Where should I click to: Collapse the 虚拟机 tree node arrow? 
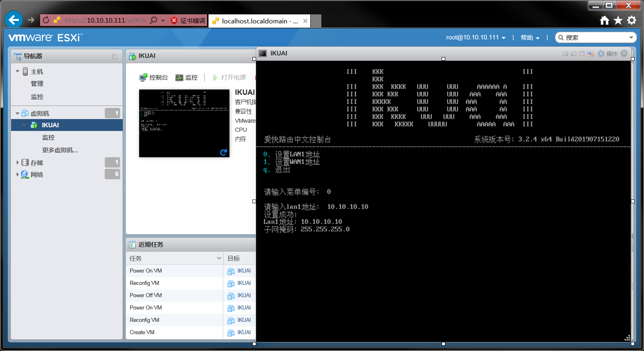pyautogui.click(x=18, y=113)
